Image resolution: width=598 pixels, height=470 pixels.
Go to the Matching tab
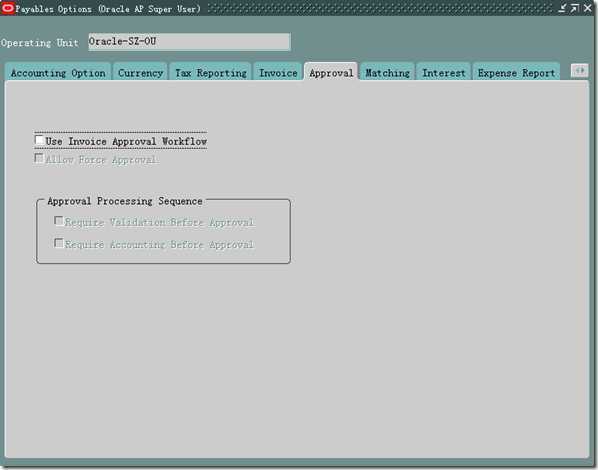click(387, 72)
